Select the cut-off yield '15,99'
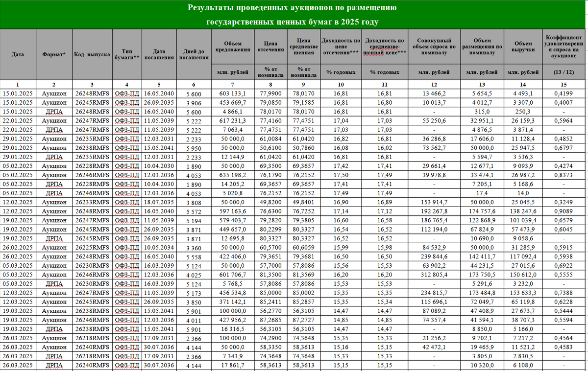The image size is (588, 371). click(341, 247)
